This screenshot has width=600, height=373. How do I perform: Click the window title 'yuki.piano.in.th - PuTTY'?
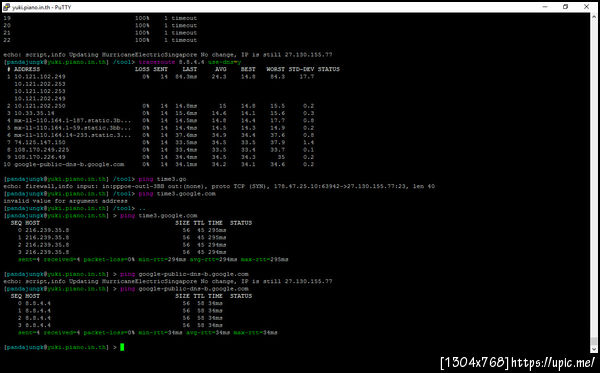click(x=42, y=7)
